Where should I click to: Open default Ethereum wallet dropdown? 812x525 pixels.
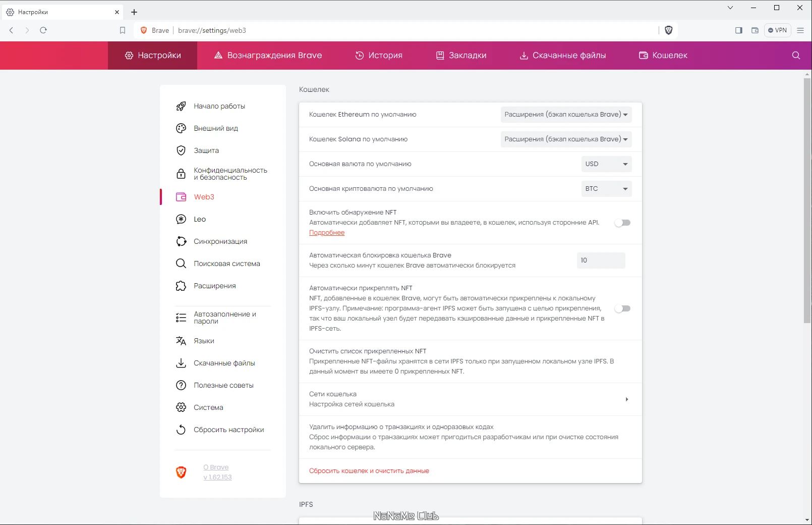coord(566,115)
